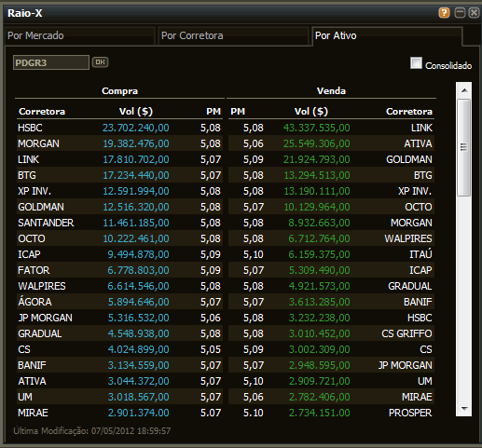Select the HSBC row in Compra
Screen dimensions: 482x448
119,128
